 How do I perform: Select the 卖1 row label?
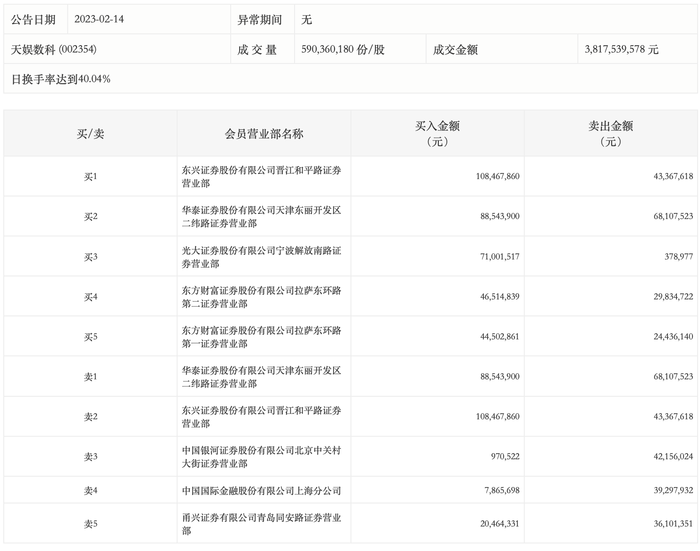tap(90, 377)
